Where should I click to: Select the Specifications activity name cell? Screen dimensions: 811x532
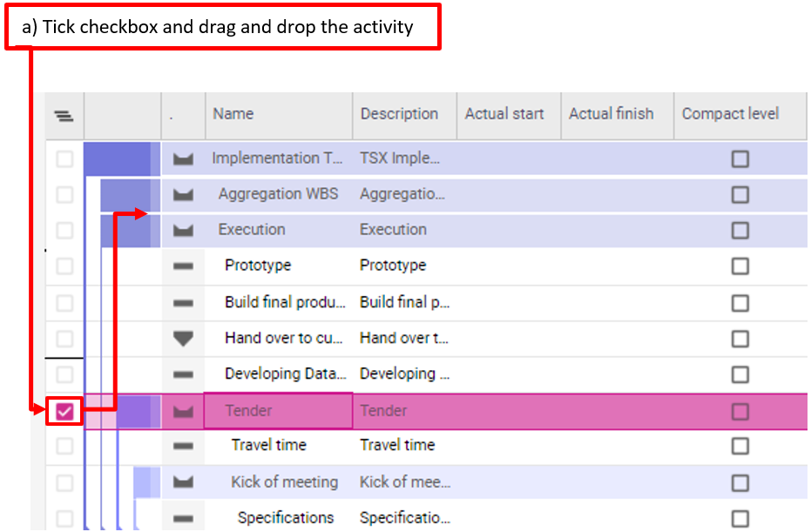286,518
